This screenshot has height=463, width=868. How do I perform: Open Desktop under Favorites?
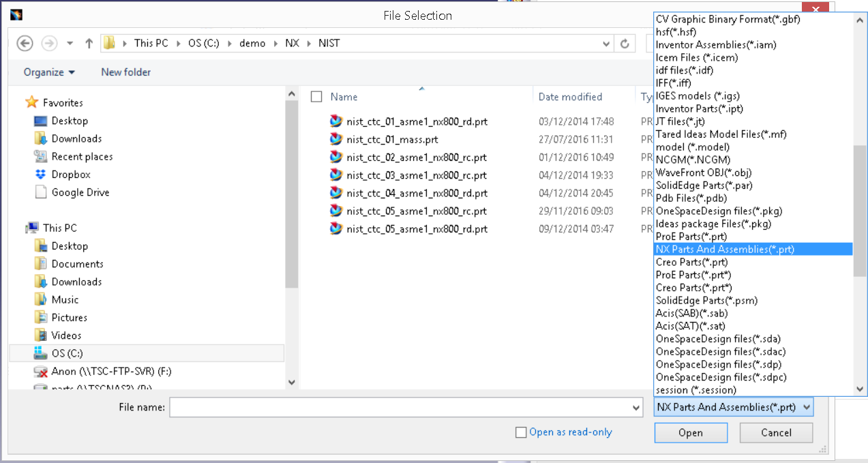70,121
